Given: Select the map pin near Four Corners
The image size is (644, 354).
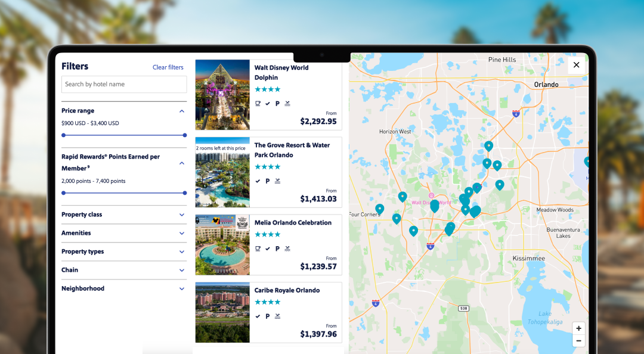Looking at the screenshot, I should coord(380,210).
